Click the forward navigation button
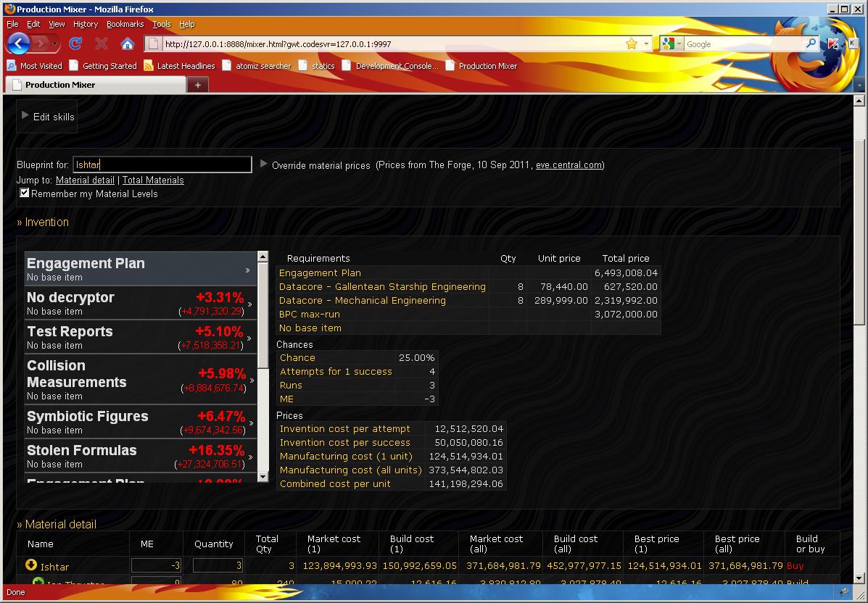The height and width of the screenshot is (603, 868). [41, 43]
